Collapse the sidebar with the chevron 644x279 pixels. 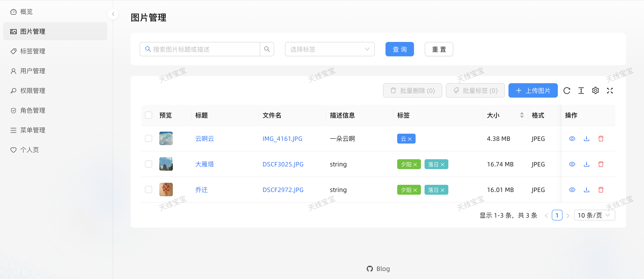[113, 14]
